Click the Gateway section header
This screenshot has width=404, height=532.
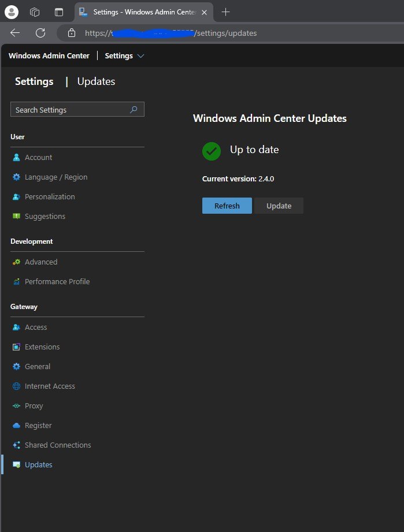24,307
